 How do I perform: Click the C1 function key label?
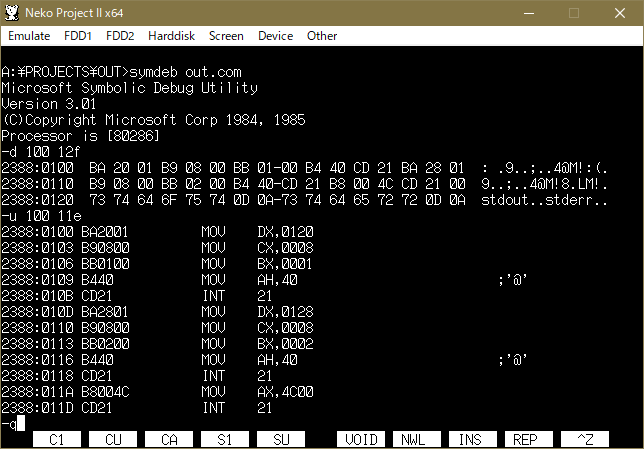pyautogui.click(x=57, y=440)
